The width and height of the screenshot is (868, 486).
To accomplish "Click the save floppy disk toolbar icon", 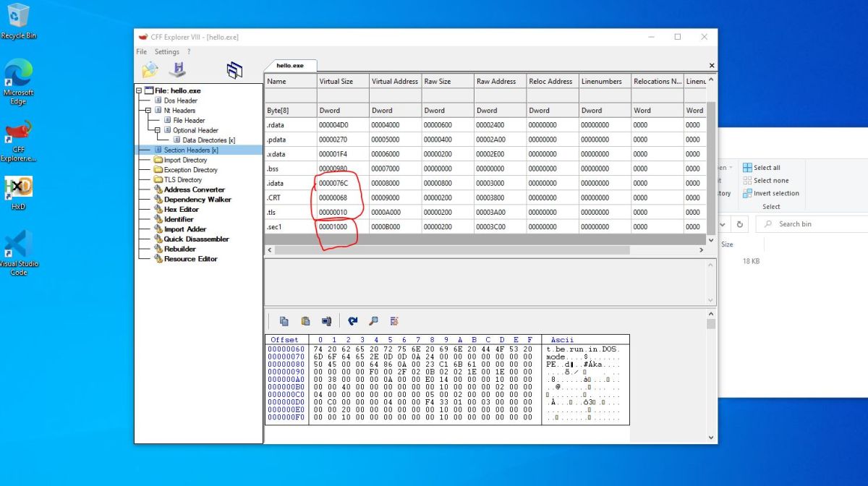I will [177, 69].
